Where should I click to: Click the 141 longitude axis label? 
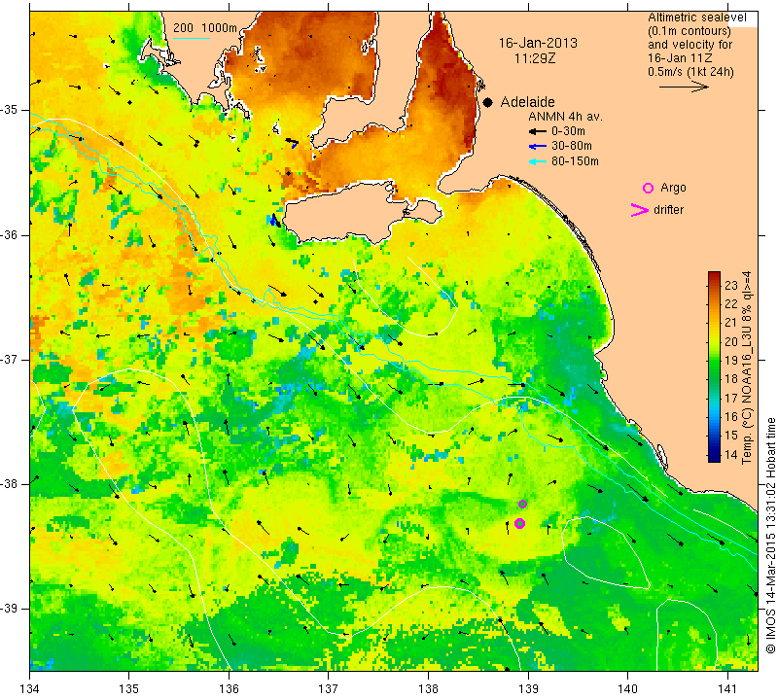727,688
